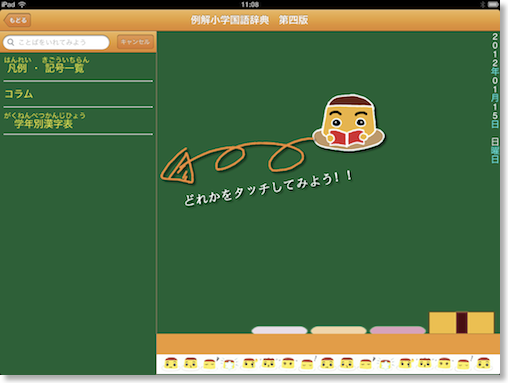Tap the battery status icon
Viewport: 508px width, 383px height.
click(x=493, y=4)
